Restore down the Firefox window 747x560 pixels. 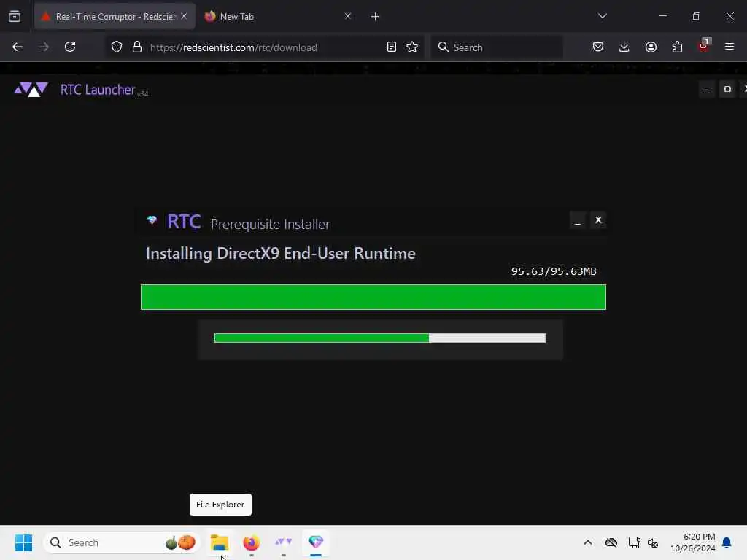697,16
